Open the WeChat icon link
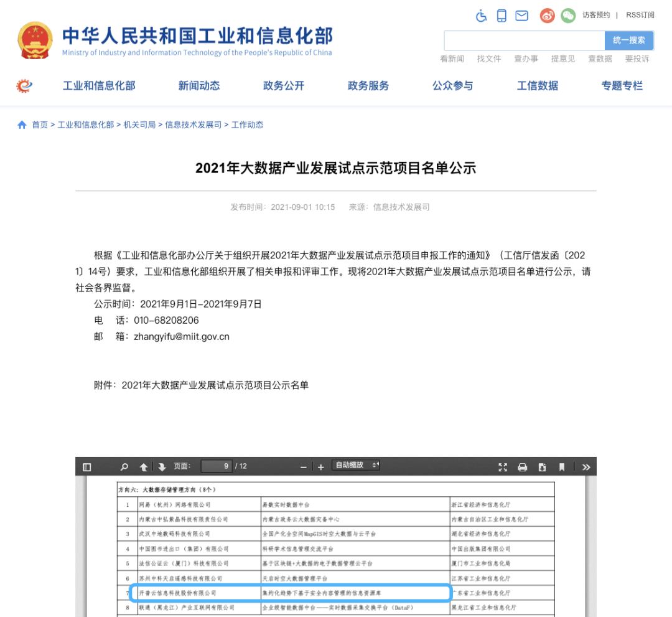Image resolution: width=672 pixels, height=617 pixels. pyautogui.click(x=567, y=16)
